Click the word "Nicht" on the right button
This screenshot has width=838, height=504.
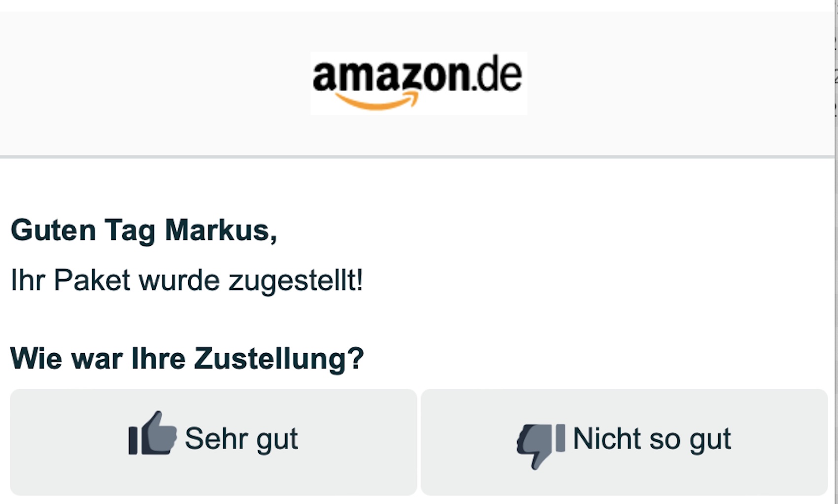(x=606, y=438)
